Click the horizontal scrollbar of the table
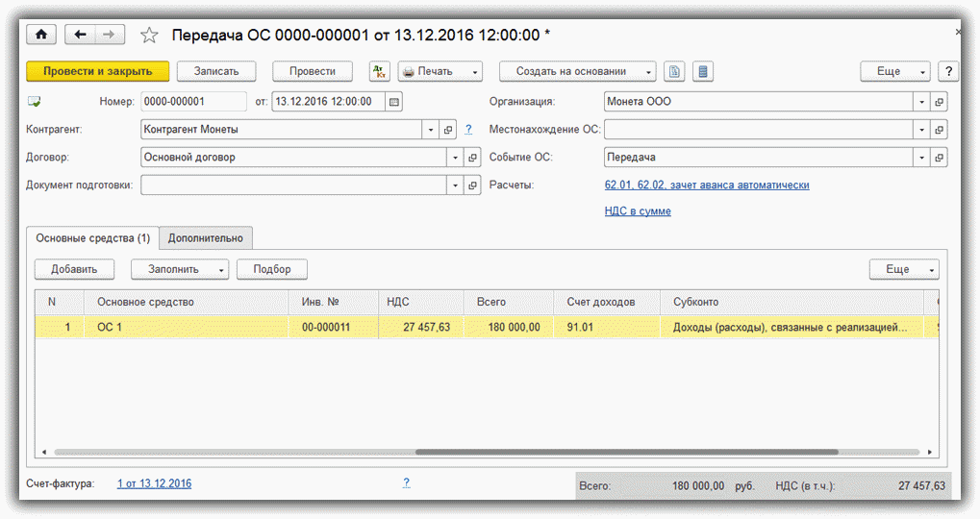 click(626, 452)
